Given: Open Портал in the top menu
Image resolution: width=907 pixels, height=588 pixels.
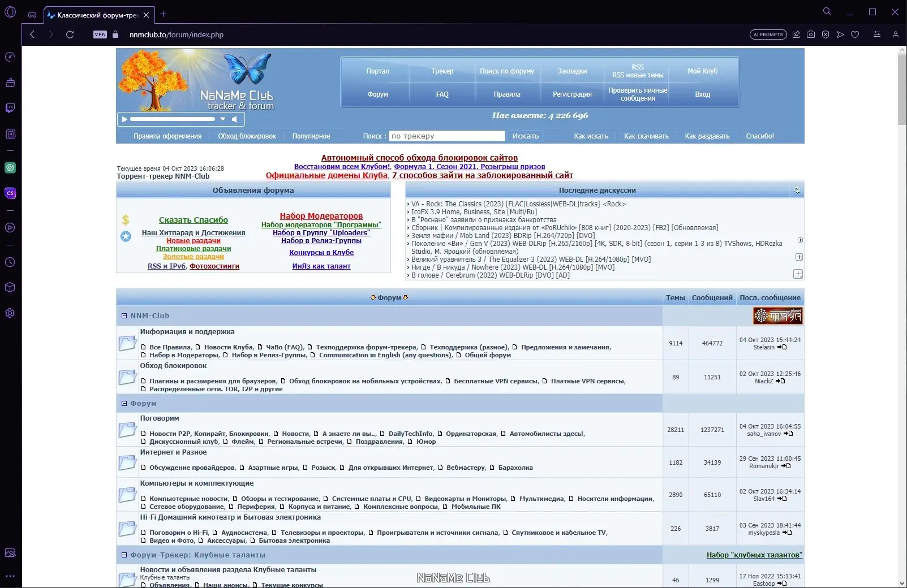Looking at the screenshot, I should [377, 71].
